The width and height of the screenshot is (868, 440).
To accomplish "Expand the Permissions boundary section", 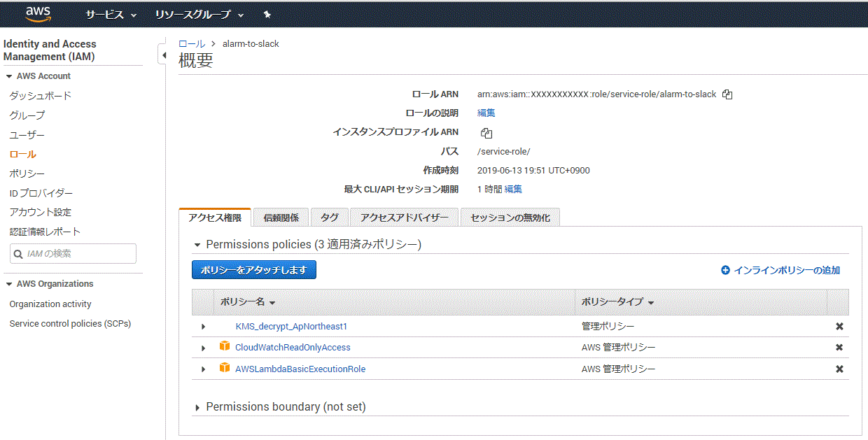I will click(198, 407).
